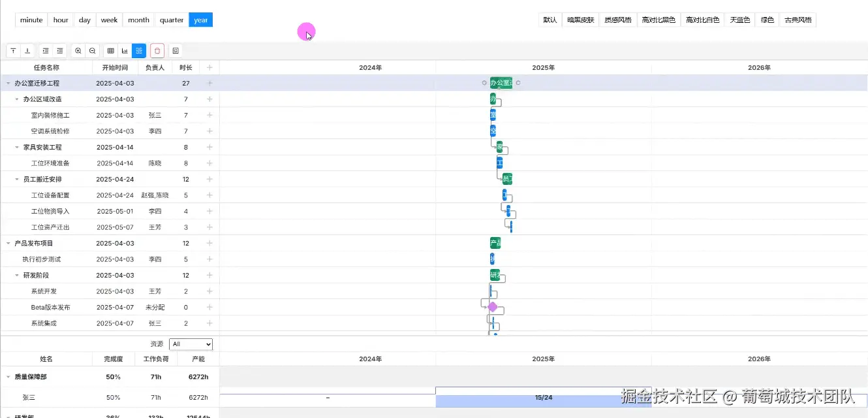Image resolution: width=868 pixels, height=418 pixels.
Task: Click the purple Beta版本发布 milestone diamond
Action: (493, 307)
